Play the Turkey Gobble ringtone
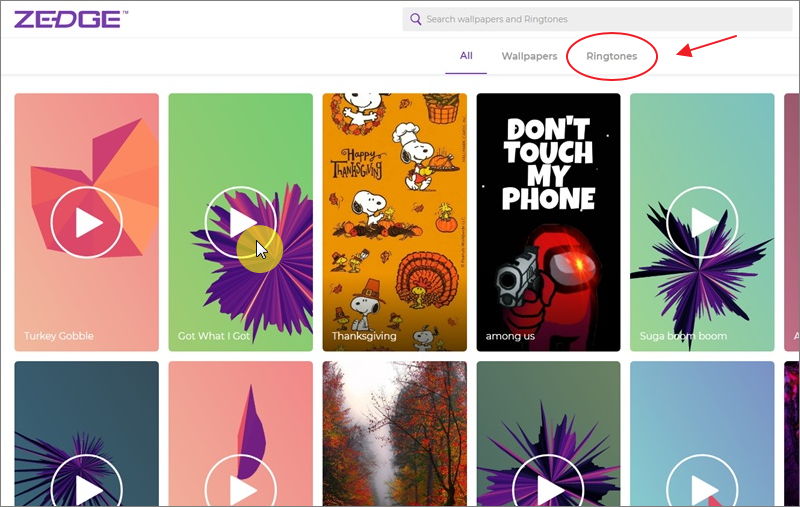Image resolution: width=800 pixels, height=507 pixels. [87, 222]
